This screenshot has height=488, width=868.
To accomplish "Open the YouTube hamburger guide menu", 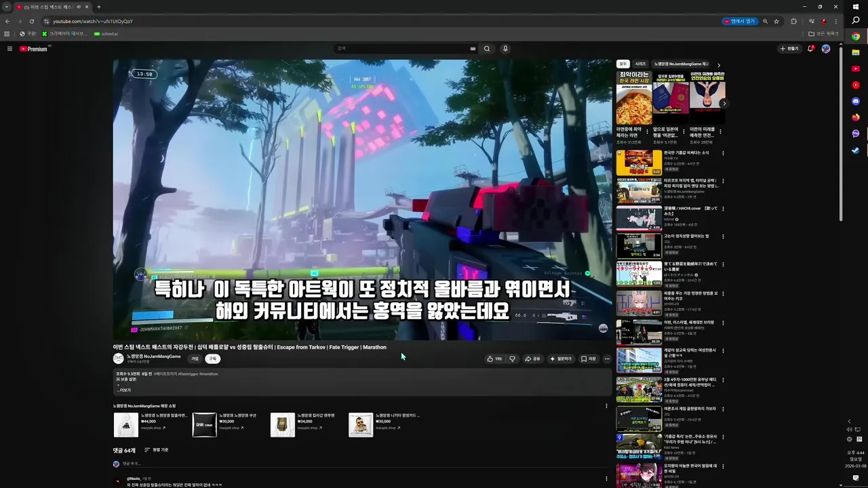I will coord(9,49).
